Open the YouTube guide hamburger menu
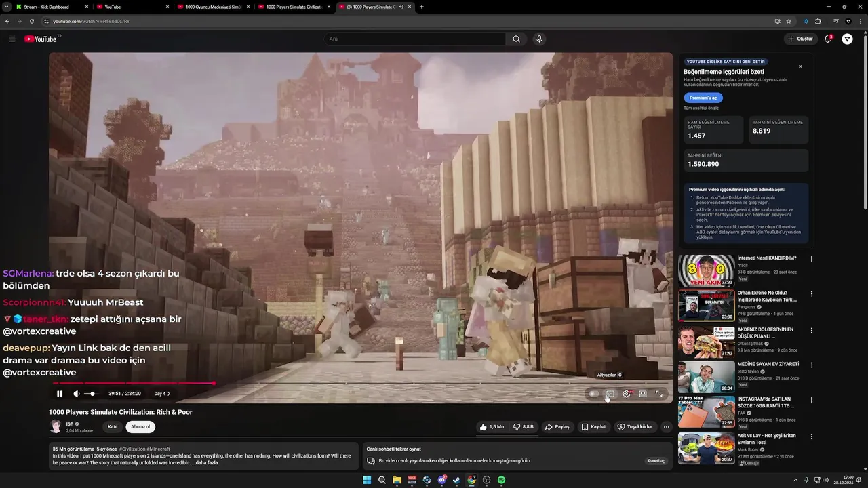Image resolution: width=868 pixels, height=488 pixels. (12, 39)
